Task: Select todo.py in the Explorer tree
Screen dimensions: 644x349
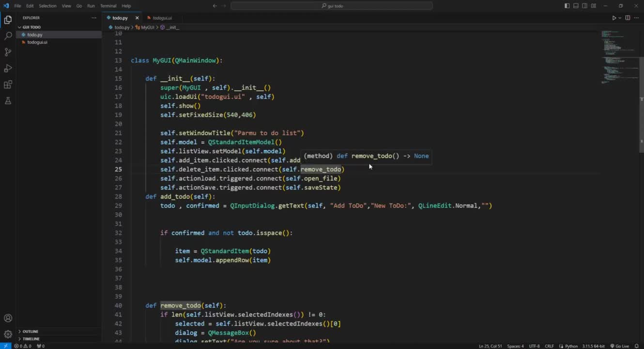Action: coord(59,35)
